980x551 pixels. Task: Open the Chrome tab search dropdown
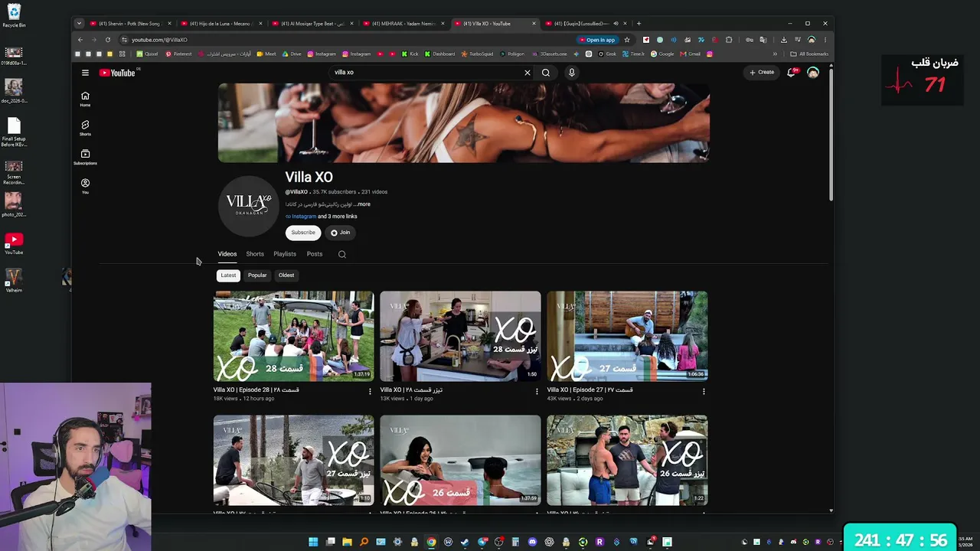point(79,24)
